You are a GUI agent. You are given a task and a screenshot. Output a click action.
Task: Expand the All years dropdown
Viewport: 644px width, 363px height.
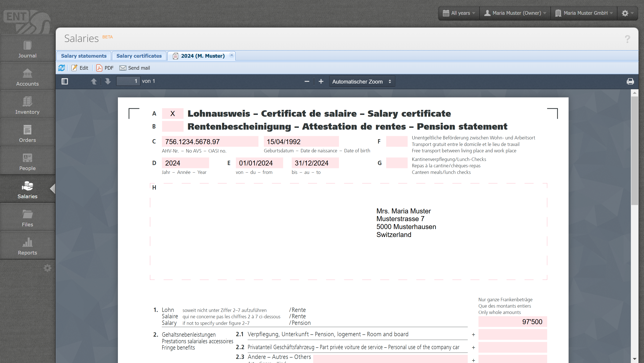pos(459,13)
